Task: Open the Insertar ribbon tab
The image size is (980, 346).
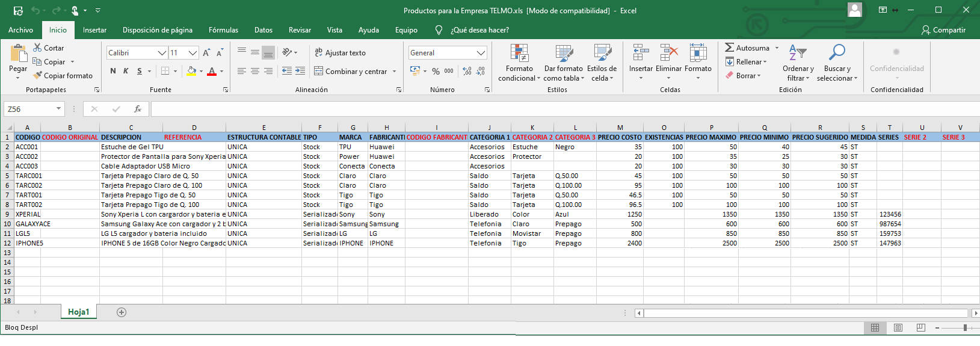Action: [x=94, y=30]
